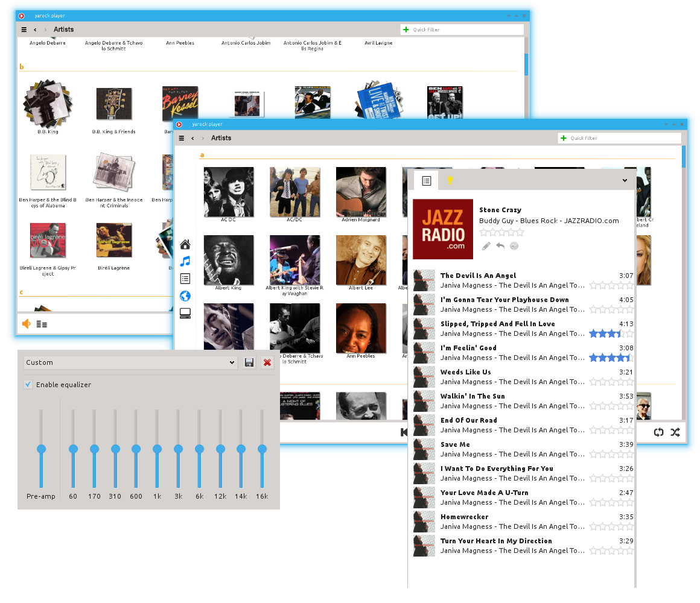The image size is (700, 603).
Task: Select track 'Weeds Like Us'
Action: 523,377
